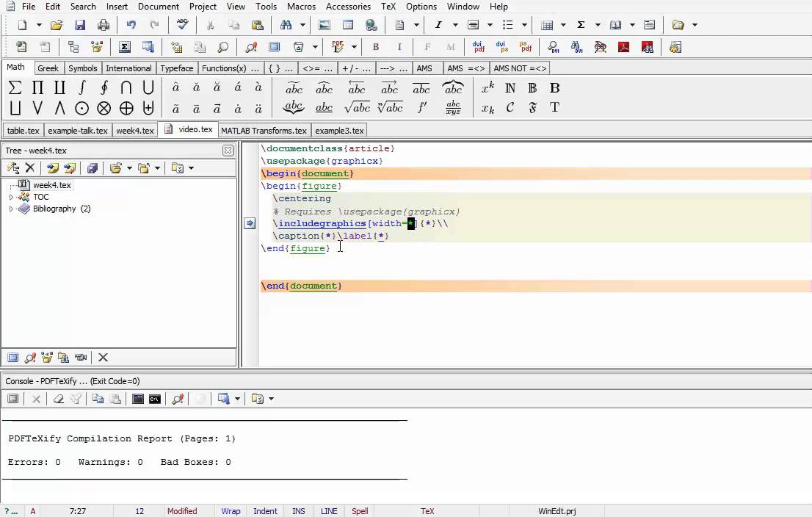The image size is (812, 517).
Task: Save the document with floppy icon
Action: click(x=80, y=25)
